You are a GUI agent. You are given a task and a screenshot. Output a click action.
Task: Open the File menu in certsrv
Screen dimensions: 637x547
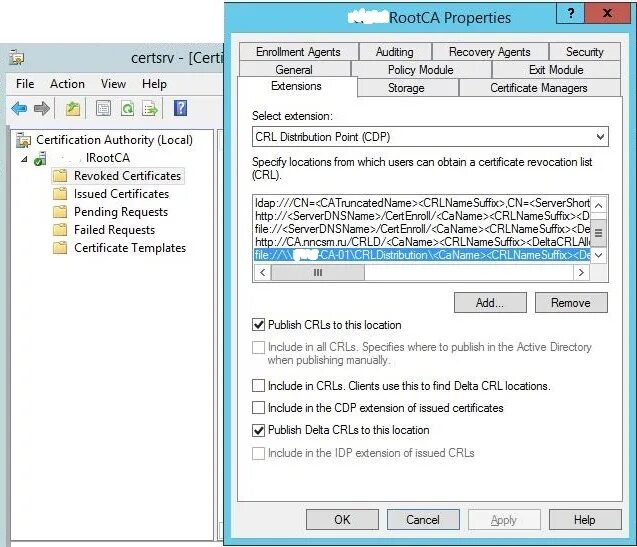(x=25, y=84)
